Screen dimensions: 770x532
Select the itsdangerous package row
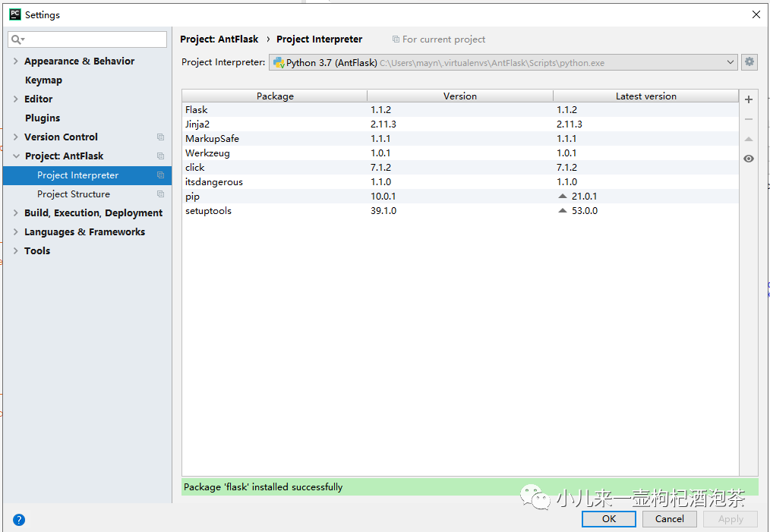pyautogui.click(x=460, y=182)
